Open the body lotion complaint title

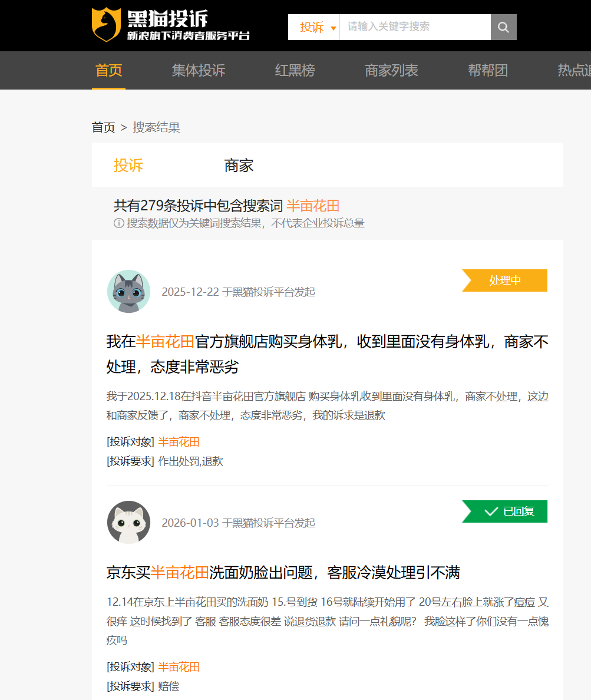(327, 354)
